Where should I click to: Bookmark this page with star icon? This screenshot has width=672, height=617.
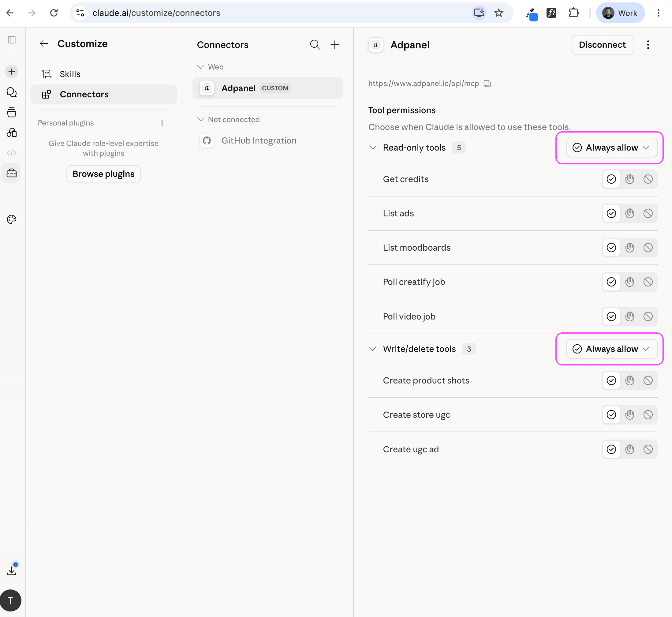coord(499,13)
